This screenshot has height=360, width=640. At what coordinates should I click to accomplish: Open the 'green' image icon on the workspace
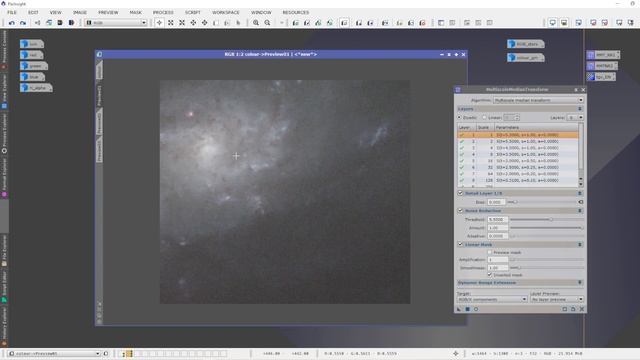(33, 66)
